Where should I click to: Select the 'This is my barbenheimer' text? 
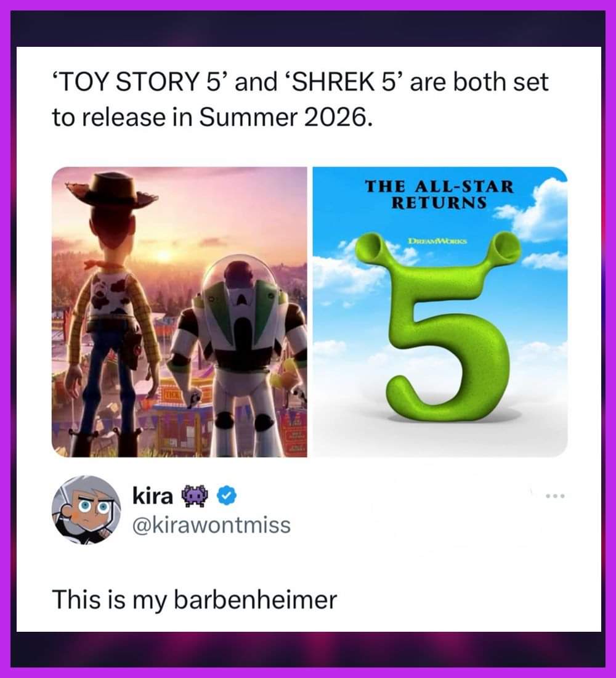(195, 600)
